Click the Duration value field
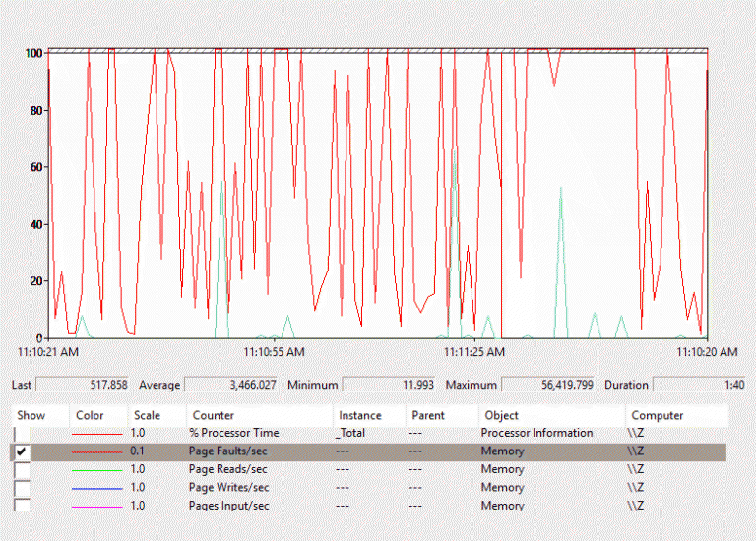 (x=700, y=385)
